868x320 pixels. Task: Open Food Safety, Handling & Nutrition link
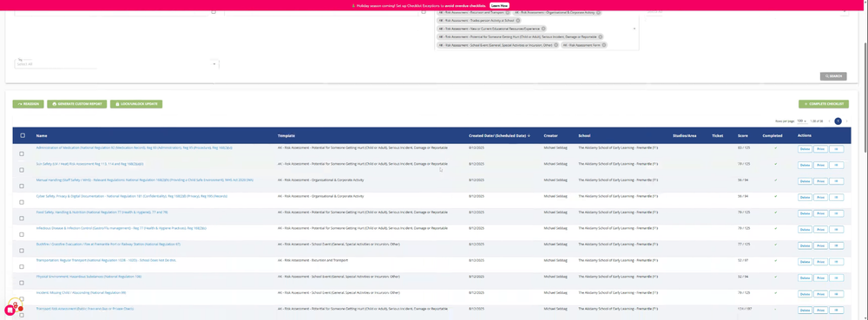(x=102, y=212)
